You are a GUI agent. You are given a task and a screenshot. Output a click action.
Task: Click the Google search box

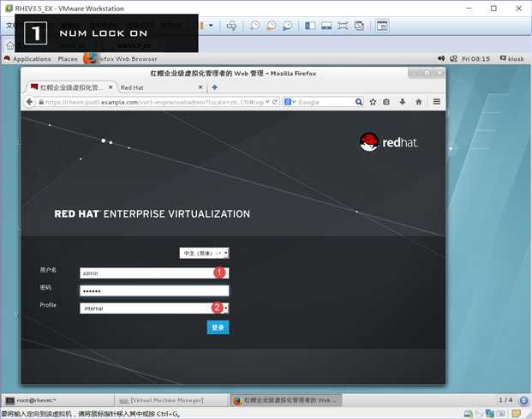tap(325, 102)
